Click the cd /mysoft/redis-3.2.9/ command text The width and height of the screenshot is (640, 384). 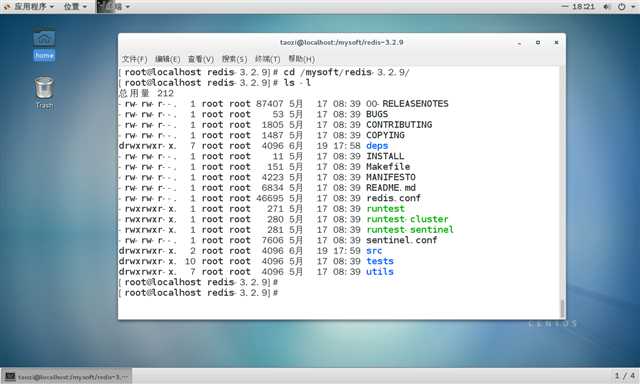tap(346, 72)
